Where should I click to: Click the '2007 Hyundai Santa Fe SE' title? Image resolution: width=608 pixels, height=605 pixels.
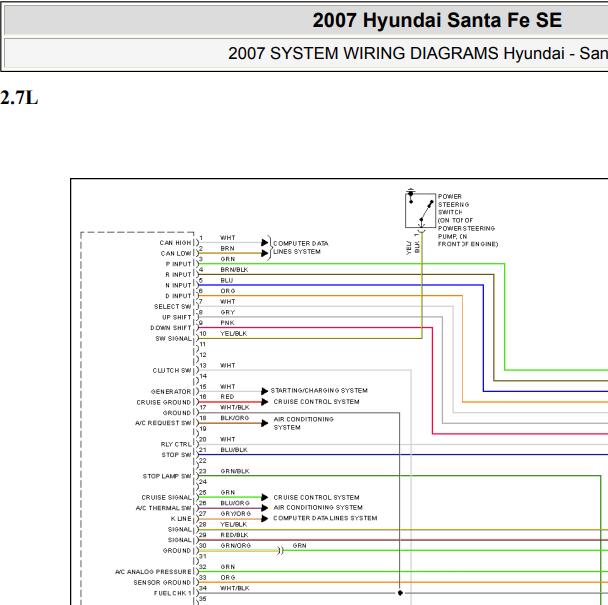pos(437,20)
